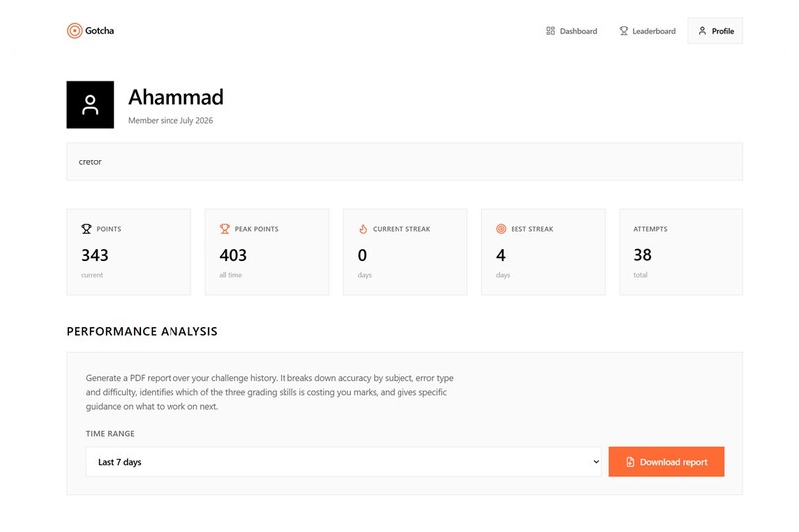The image size is (799, 532).
Task: Click the Best Streak target icon
Action: 501,229
